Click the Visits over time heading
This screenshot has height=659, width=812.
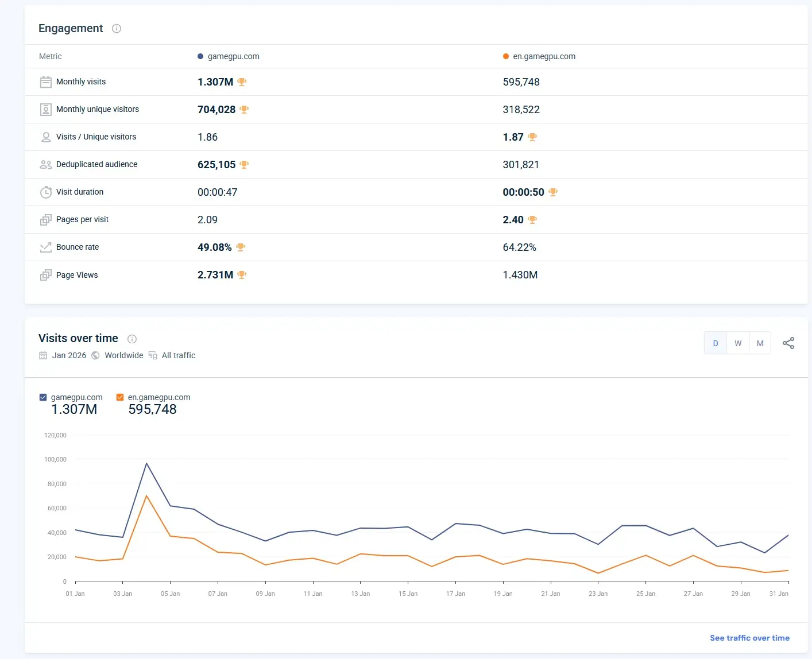78,338
